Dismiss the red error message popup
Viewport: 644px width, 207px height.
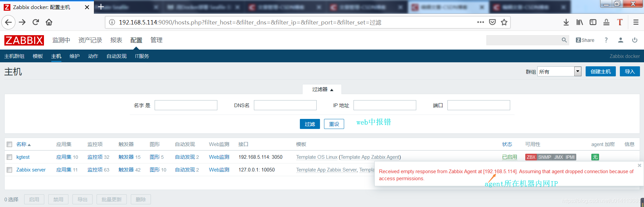(x=639, y=165)
